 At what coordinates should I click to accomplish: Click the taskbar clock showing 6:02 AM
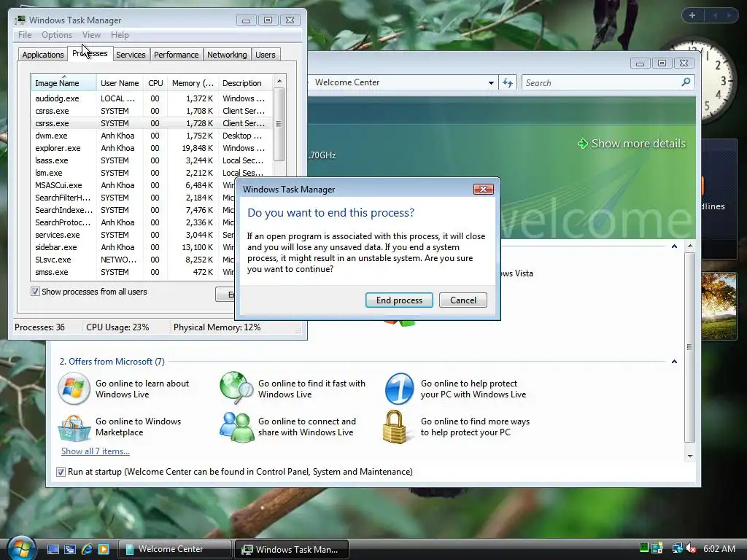(719, 548)
